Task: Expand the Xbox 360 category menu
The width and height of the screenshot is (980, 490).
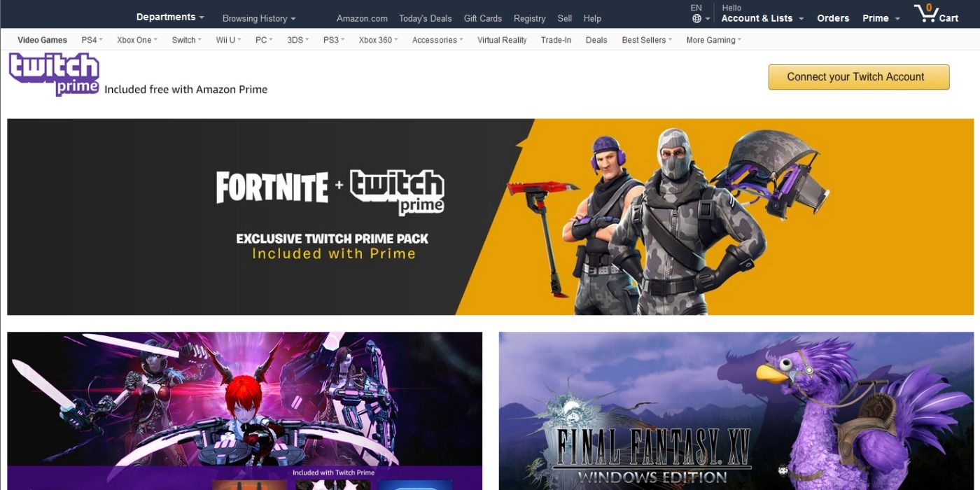Action: click(378, 40)
